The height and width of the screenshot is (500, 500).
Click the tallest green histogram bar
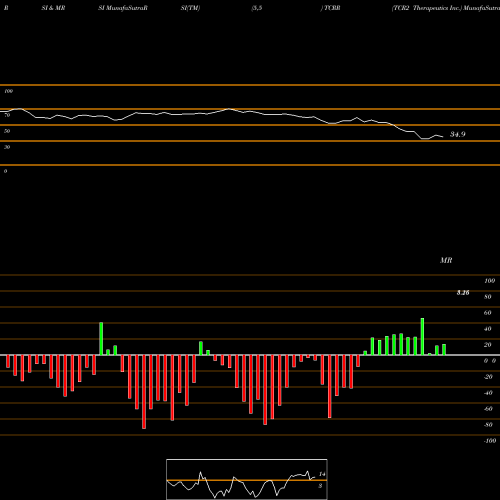(x=422, y=337)
